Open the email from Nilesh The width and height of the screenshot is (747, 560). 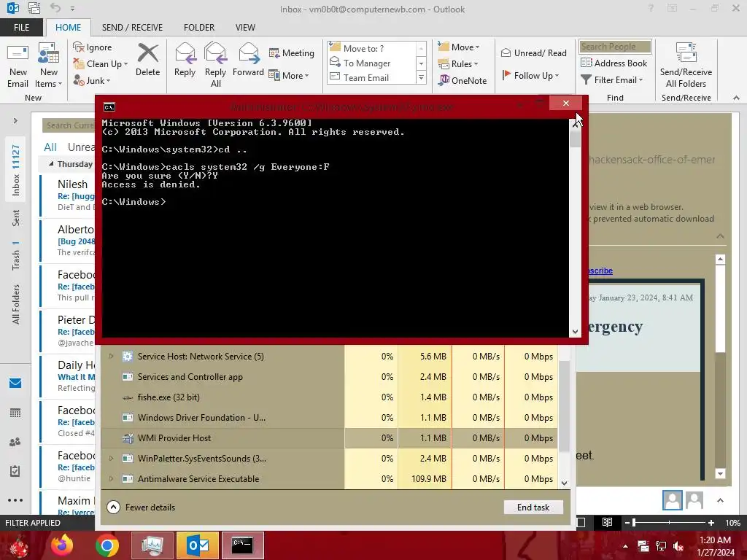(x=68, y=195)
